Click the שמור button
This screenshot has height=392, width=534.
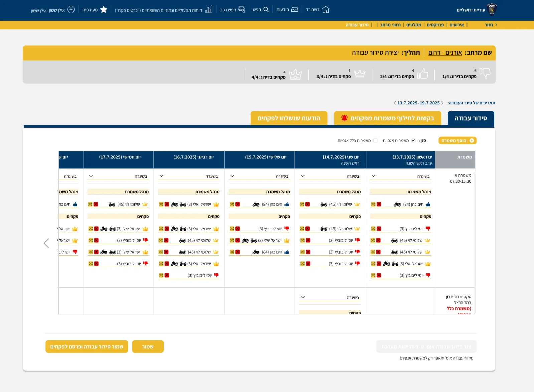click(x=148, y=347)
